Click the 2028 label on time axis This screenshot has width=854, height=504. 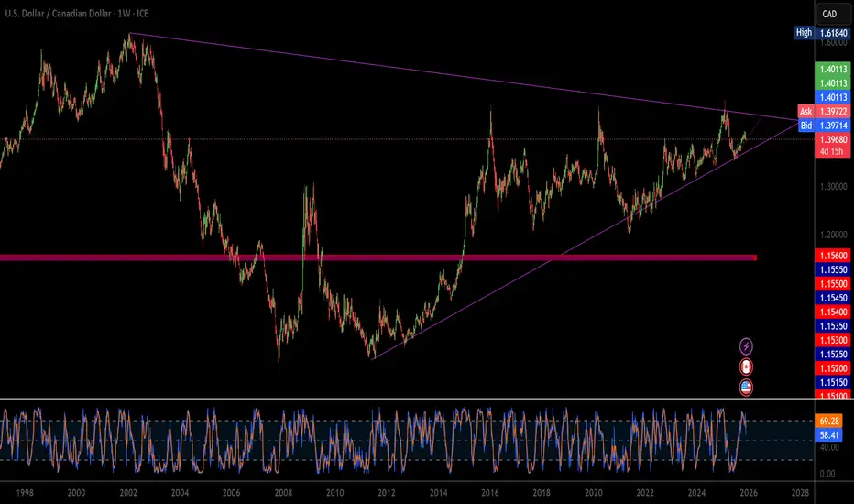(800, 493)
